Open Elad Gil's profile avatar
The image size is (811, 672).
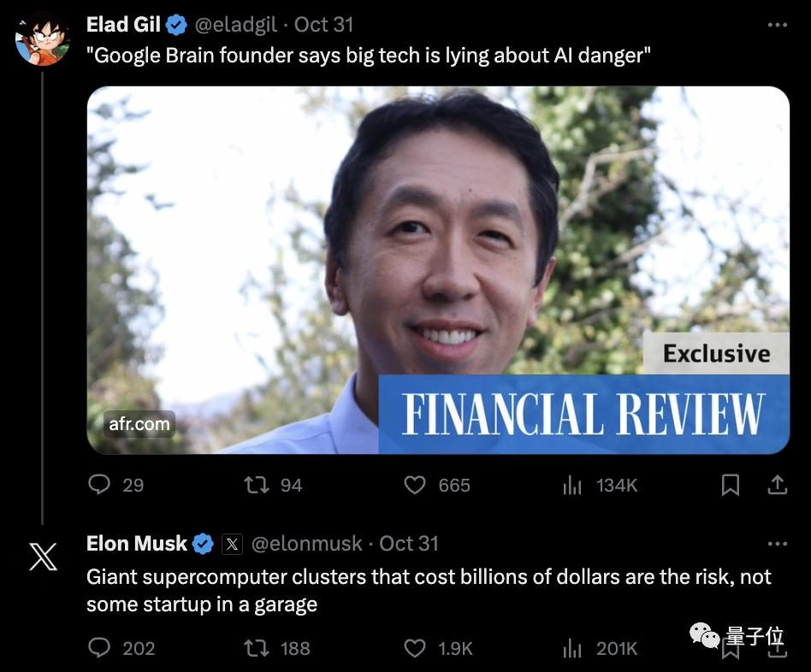[x=42, y=40]
